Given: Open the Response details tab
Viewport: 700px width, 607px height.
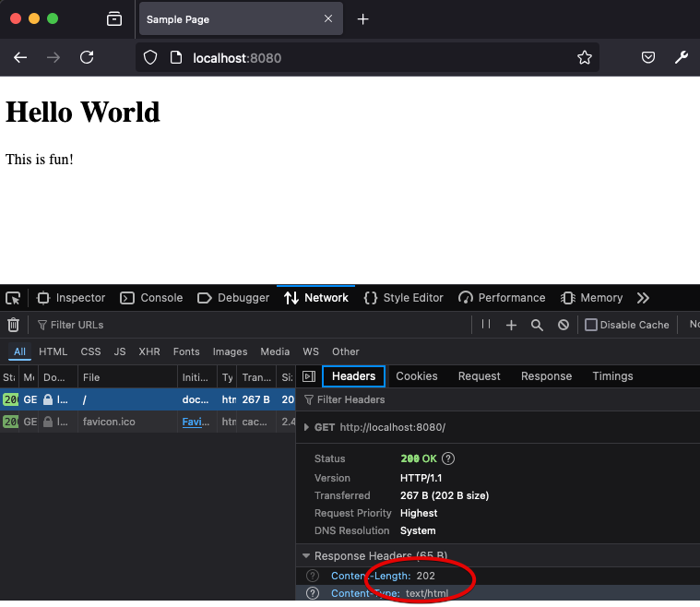Looking at the screenshot, I should click(546, 376).
